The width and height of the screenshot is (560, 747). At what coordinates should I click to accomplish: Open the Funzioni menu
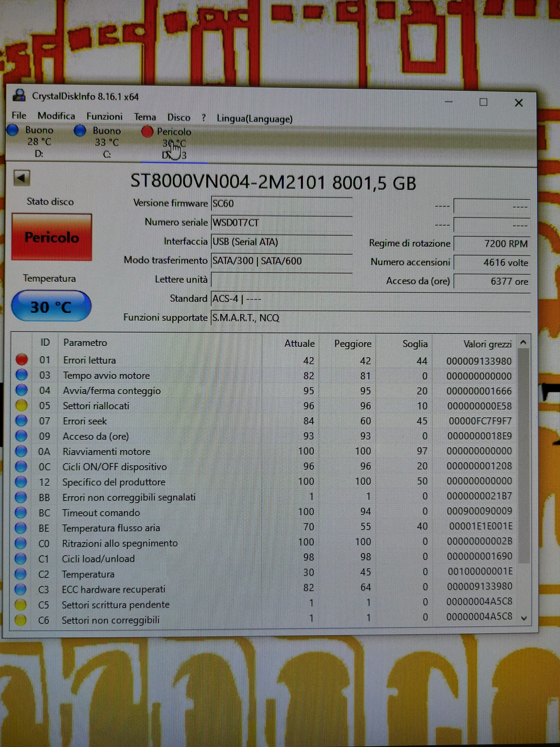tap(104, 116)
